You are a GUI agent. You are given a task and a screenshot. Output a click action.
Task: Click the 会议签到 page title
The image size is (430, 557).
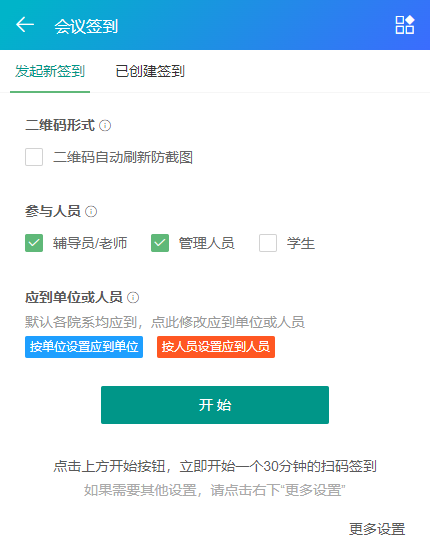point(86,26)
